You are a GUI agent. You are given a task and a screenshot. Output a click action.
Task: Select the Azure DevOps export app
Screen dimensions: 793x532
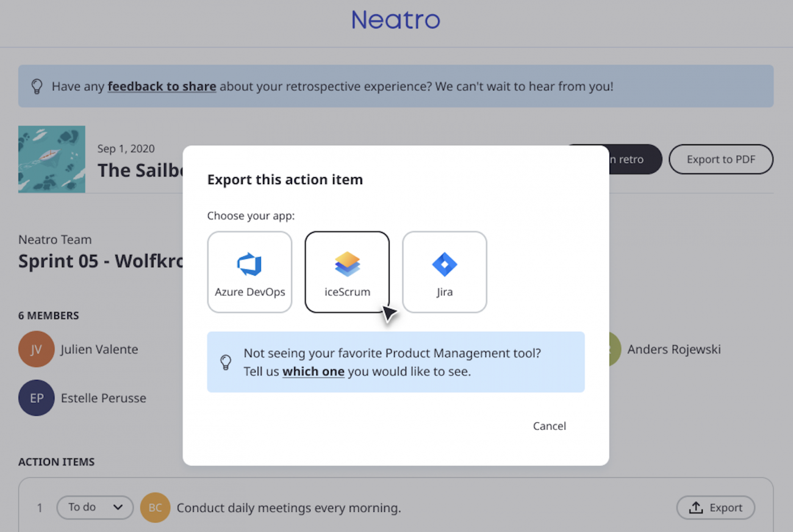pyautogui.click(x=249, y=271)
